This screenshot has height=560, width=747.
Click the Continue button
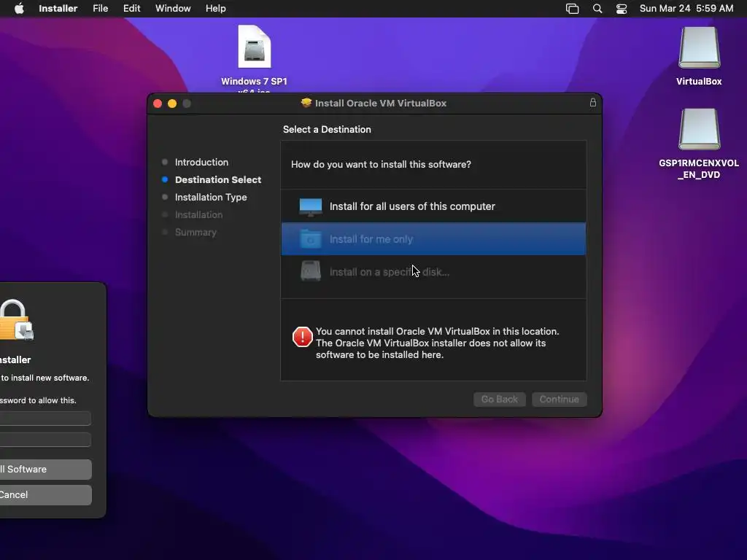560,399
